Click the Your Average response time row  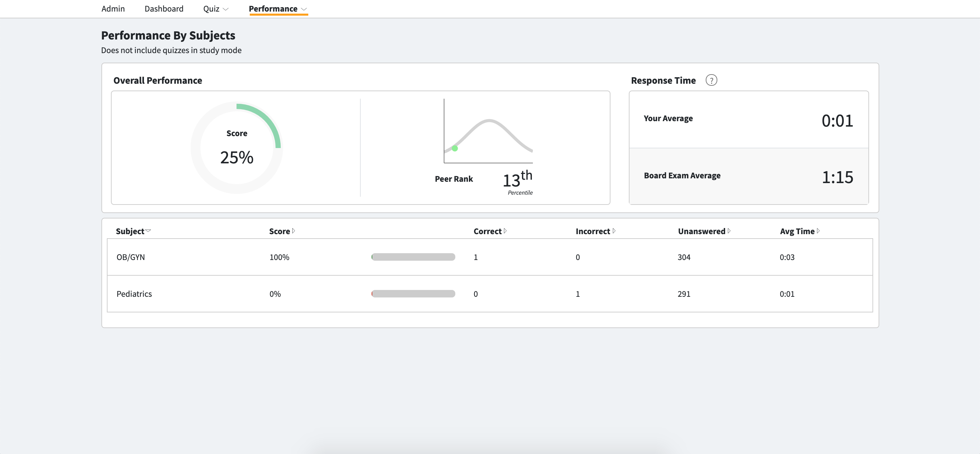(749, 119)
